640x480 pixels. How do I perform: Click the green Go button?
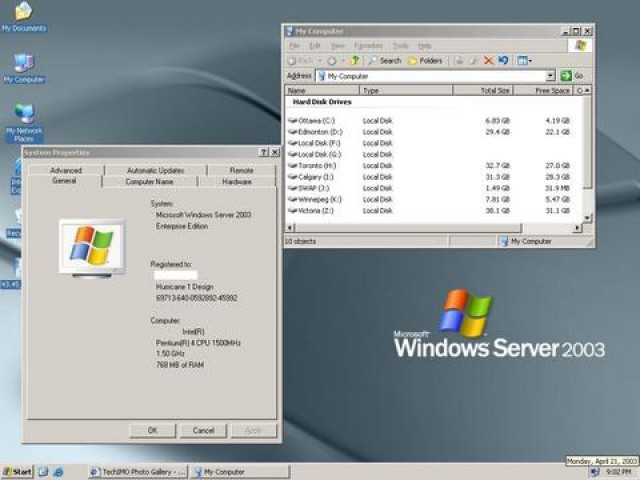572,76
